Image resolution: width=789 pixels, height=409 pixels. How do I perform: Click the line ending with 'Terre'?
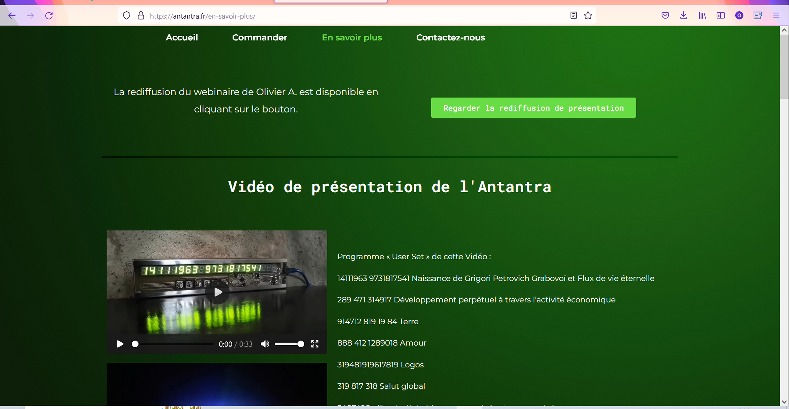377,321
